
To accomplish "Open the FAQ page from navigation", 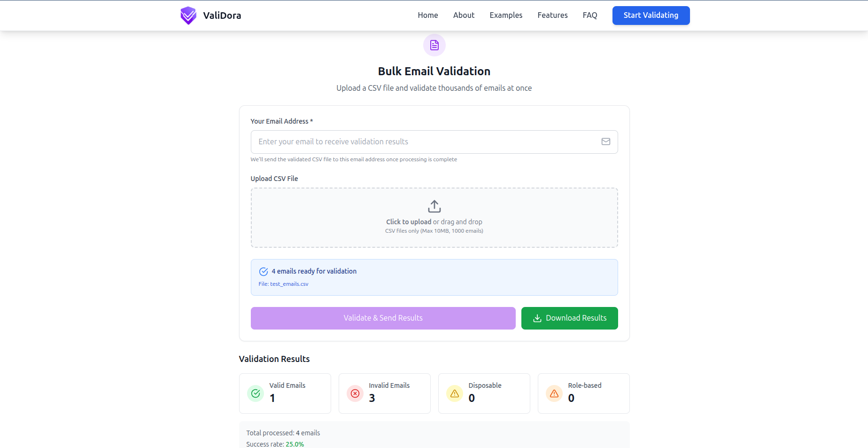I will 589,15.
